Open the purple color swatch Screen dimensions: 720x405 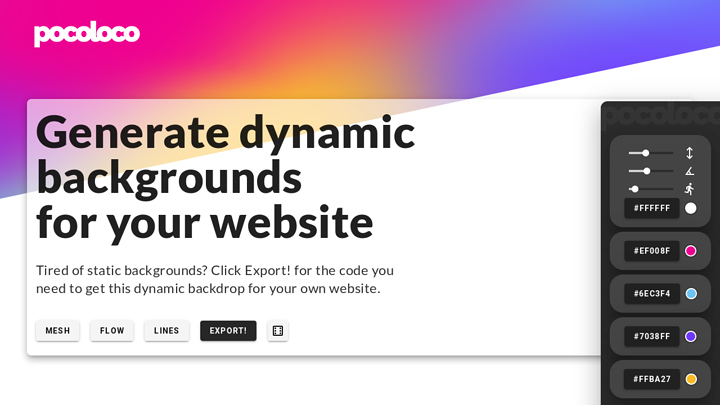[690, 336]
